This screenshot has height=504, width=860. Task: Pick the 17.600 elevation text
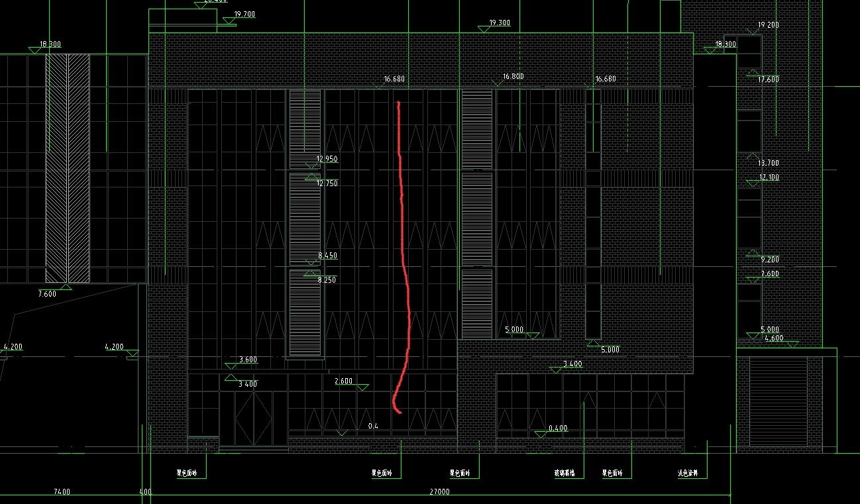(x=768, y=79)
